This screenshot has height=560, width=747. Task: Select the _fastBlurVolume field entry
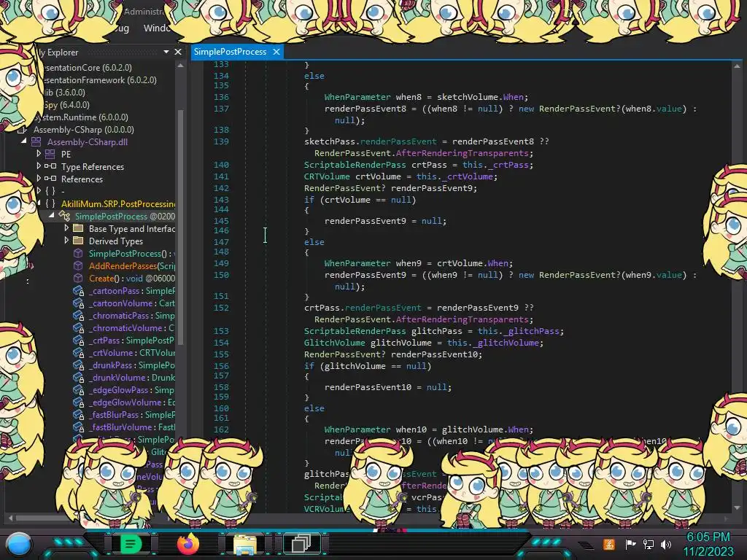tap(131, 427)
